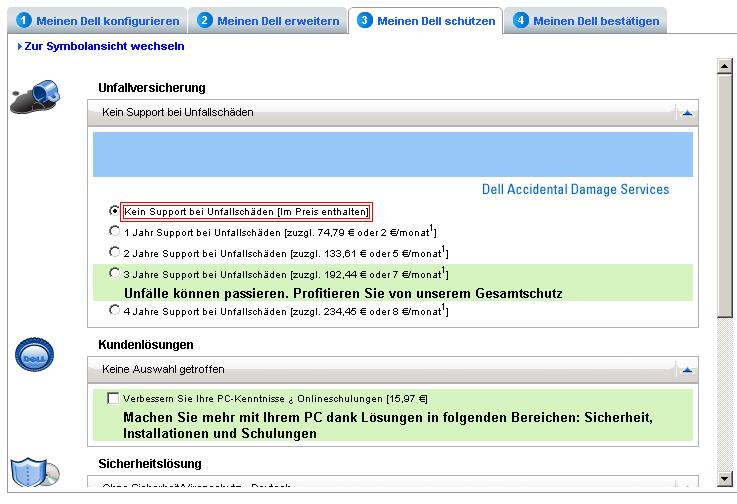Click the scrollbar up arrow
The height and width of the screenshot is (504, 737).
(724, 66)
